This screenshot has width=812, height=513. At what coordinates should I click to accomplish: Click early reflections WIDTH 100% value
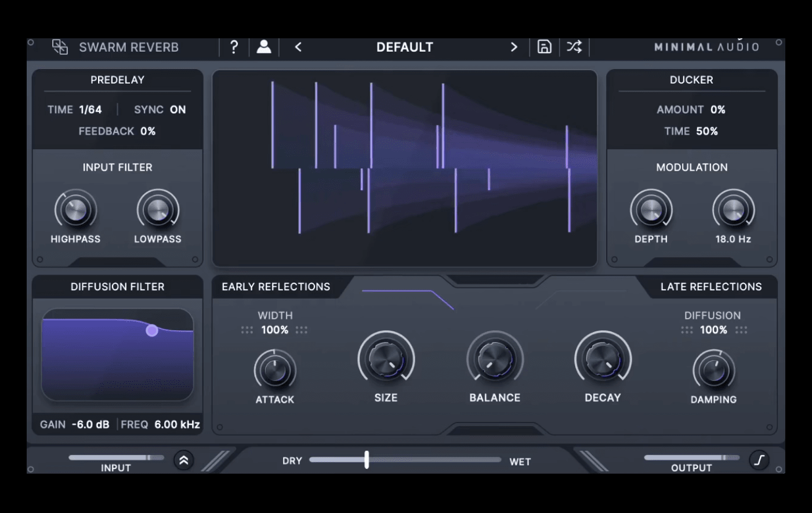coord(275,330)
